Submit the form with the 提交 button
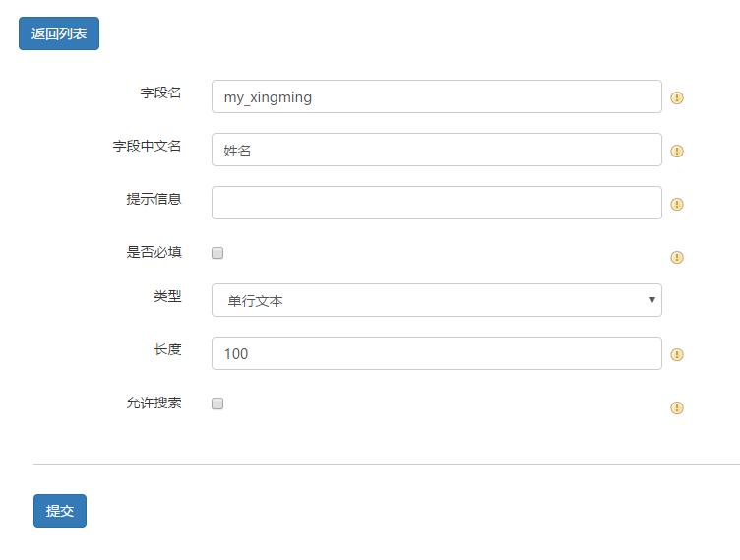 pyautogui.click(x=60, y=511)
